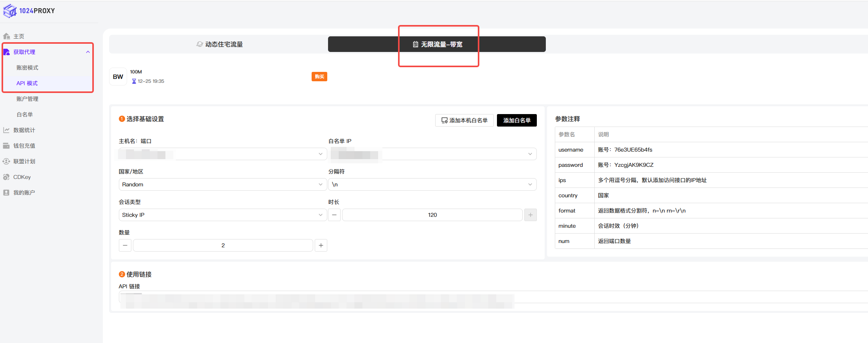
Task: Click the orange 购买 button
Action: pos(319,77)
